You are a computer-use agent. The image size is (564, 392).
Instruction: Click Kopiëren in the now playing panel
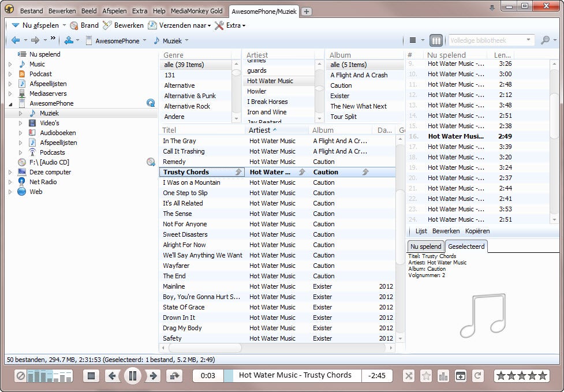tap(477, 231)
